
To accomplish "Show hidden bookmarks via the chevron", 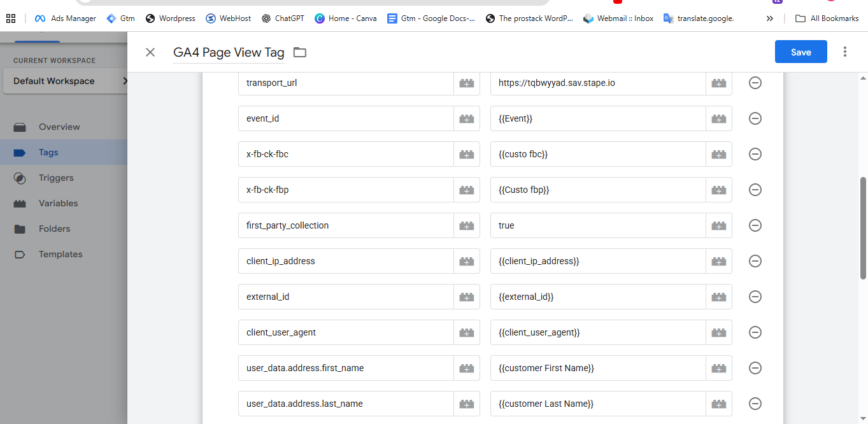I will click(x=769, y=18).
